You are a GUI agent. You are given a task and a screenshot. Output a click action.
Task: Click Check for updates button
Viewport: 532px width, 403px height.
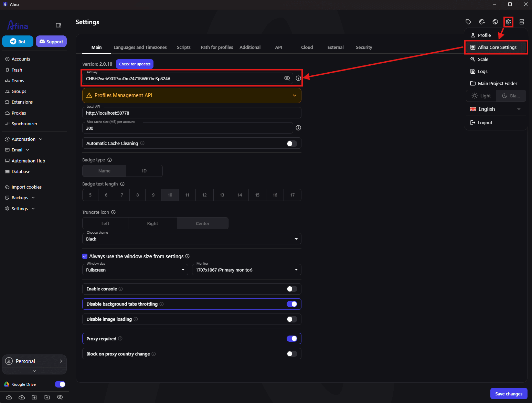click(135, 64)
